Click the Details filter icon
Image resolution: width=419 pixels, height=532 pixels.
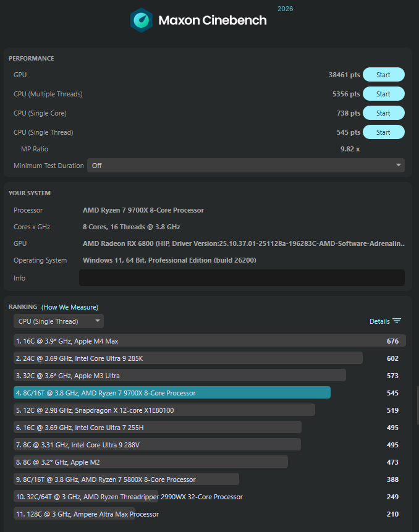click(x=397, y=321)
